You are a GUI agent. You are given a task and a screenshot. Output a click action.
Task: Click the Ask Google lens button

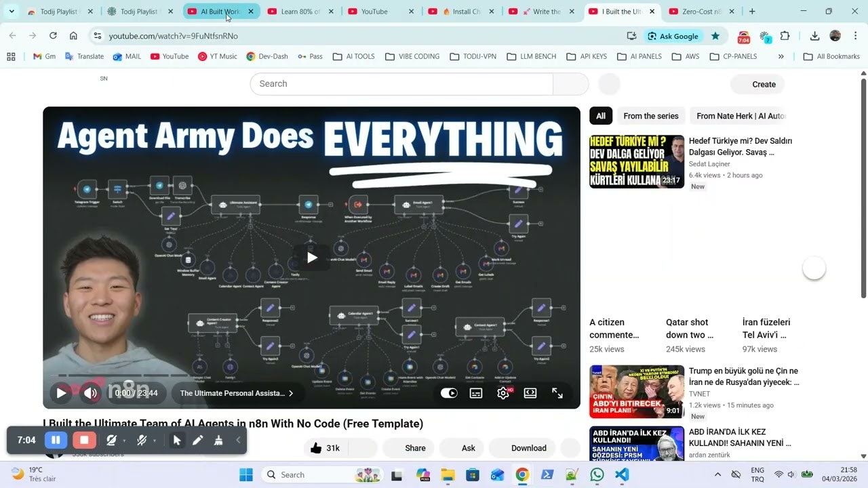tap(673, 36)
